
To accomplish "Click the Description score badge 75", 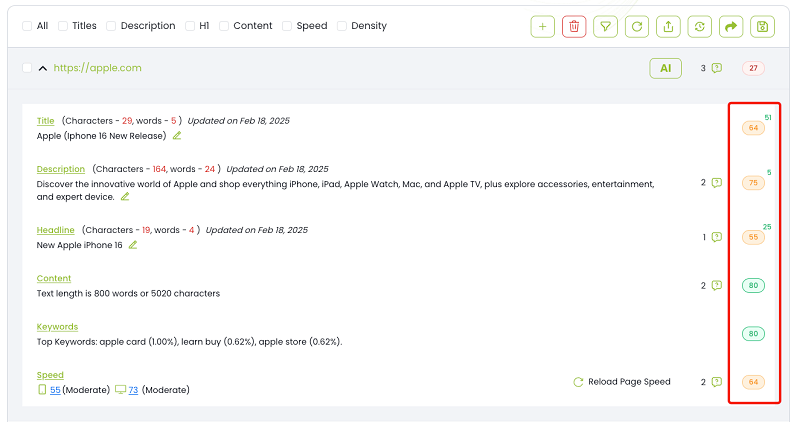I will pyautogui.click(x=753, y=183).
